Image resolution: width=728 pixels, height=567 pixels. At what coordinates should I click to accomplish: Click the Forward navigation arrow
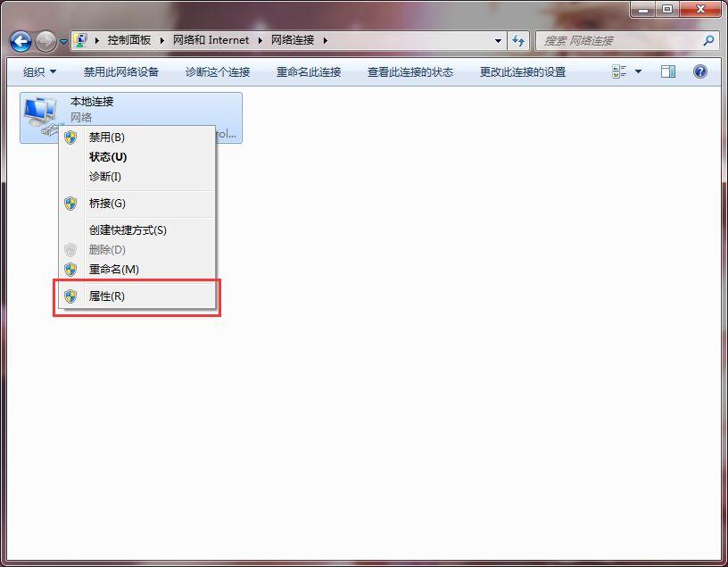(45, 42)
